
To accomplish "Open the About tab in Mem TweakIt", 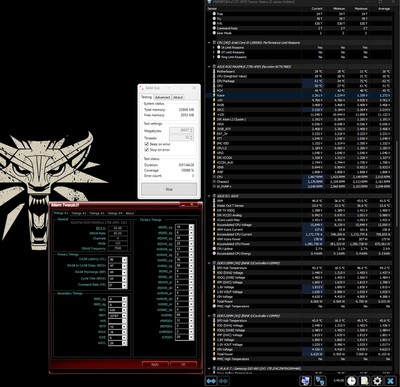I will click(x=130, y=213).
